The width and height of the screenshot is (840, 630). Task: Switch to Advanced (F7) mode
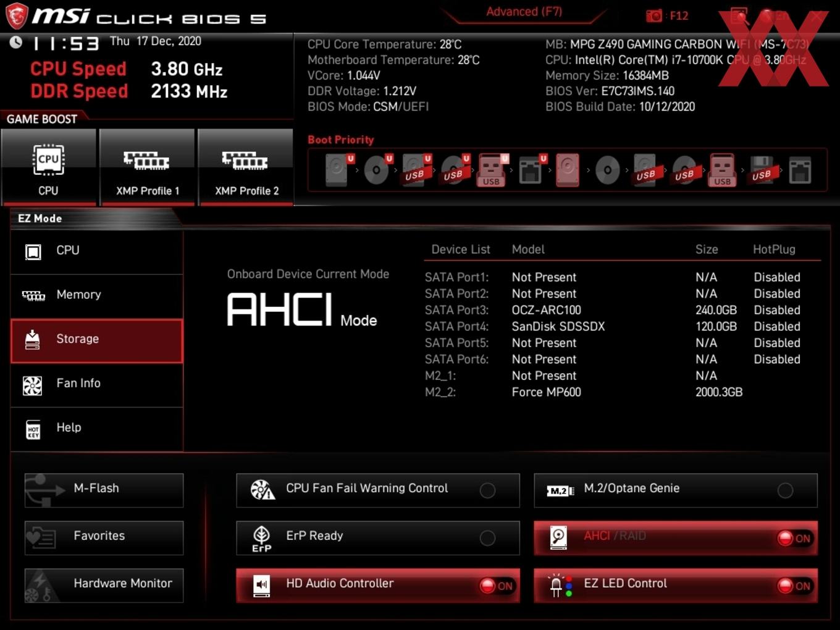[x=524, y=12]
